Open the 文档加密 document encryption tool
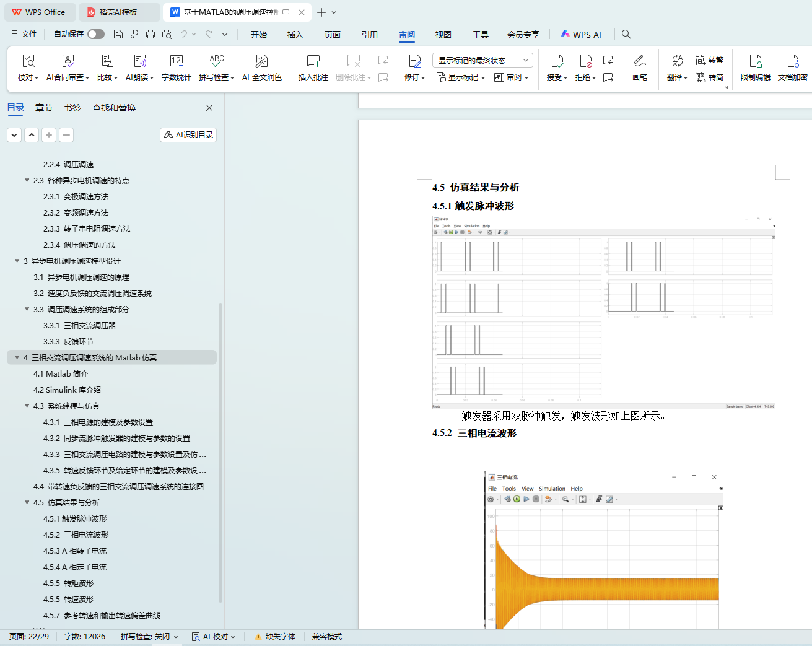This screenshot has height=646, width=812. (792, 61)
